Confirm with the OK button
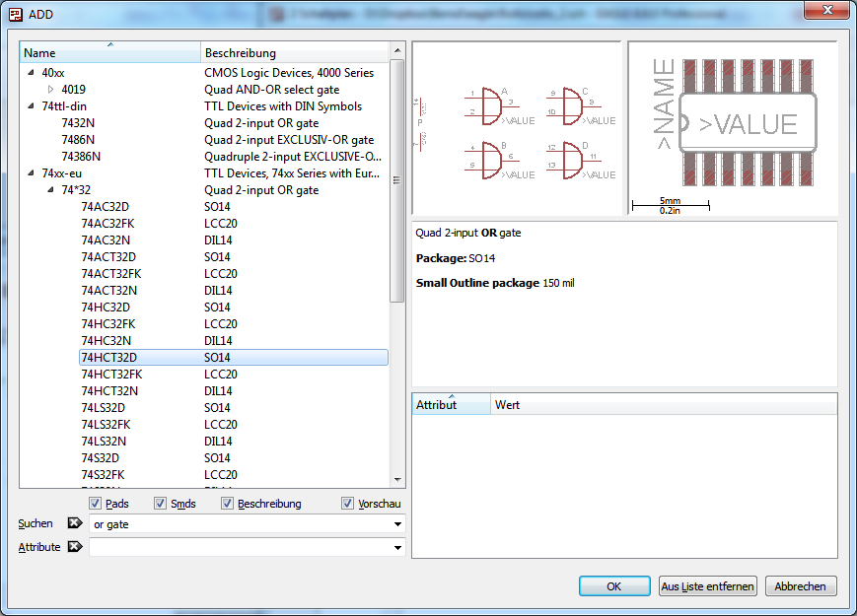Screen dimensions: 857x616 [x=614, y=586]
